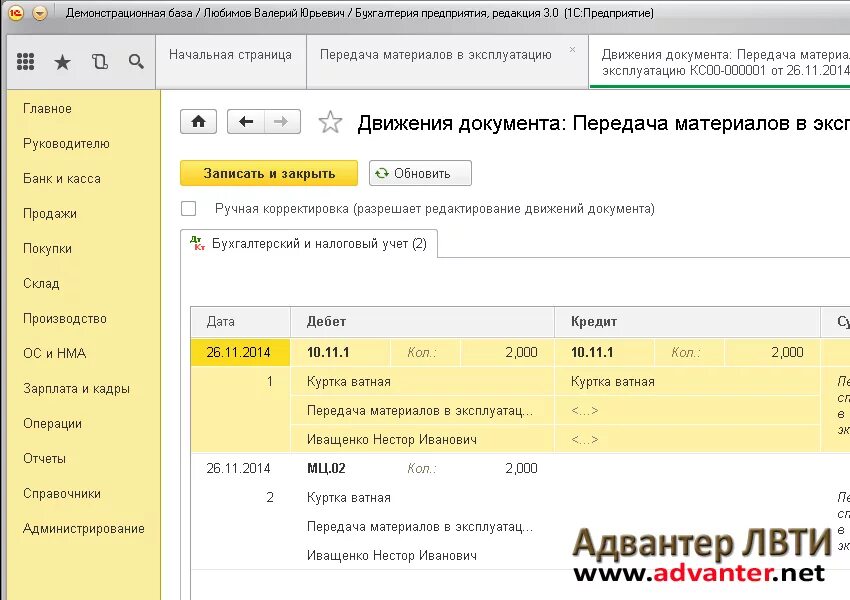Open Руководителю section
Screen dimensions: 850x600
coord(66,144)
